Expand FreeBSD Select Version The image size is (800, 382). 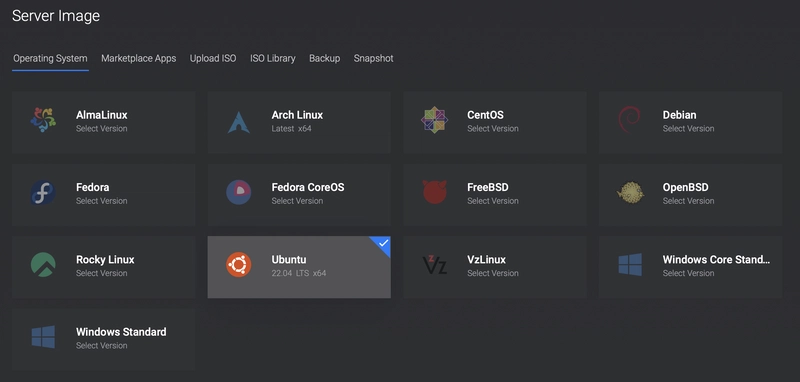pyautogui.click(x=493, y=201)
